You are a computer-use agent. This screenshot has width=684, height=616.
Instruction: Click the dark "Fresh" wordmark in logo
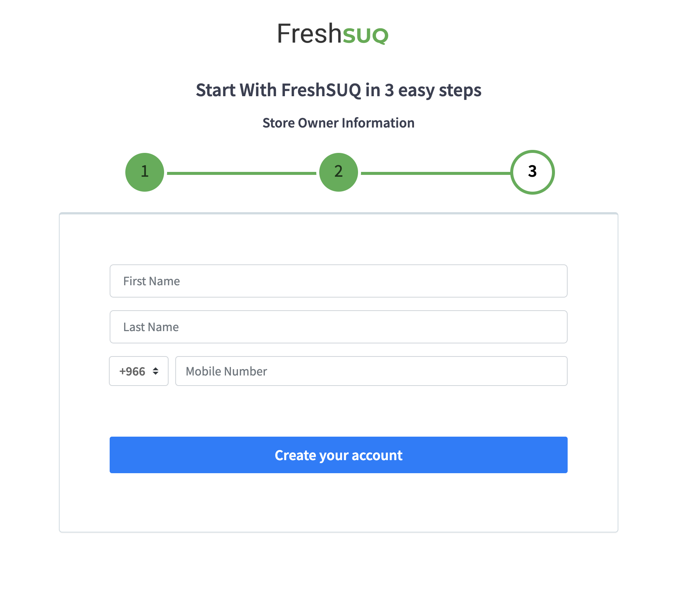tap(309, 34)
